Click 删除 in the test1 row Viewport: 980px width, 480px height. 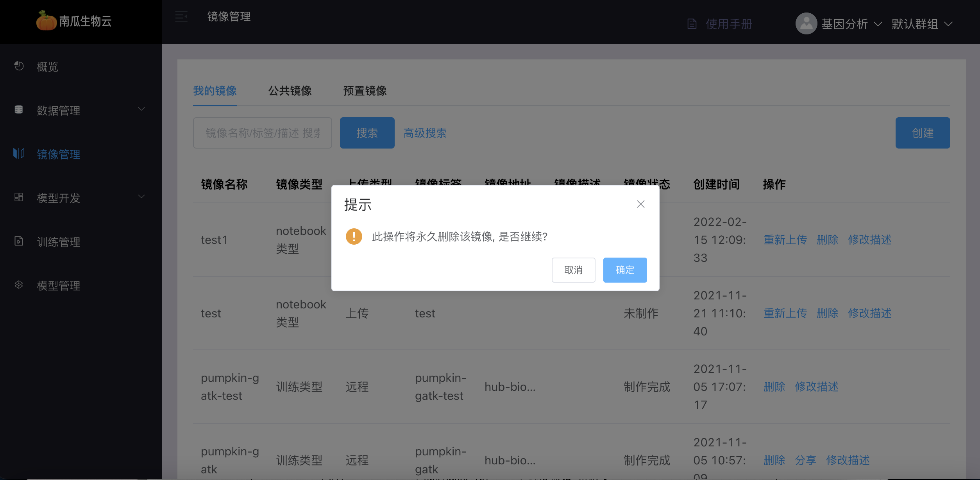(x=828, y=240)
